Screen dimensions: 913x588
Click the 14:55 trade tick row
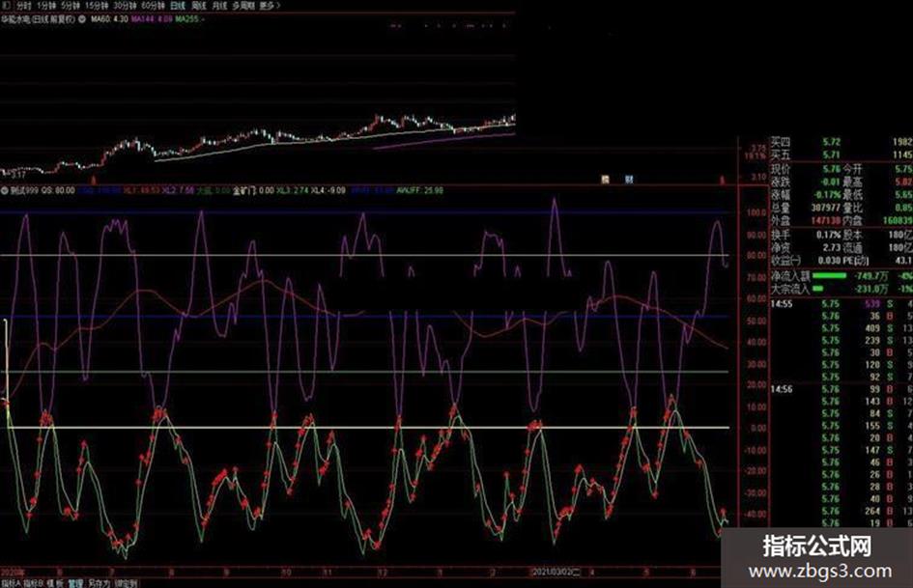tap(842, 304)
